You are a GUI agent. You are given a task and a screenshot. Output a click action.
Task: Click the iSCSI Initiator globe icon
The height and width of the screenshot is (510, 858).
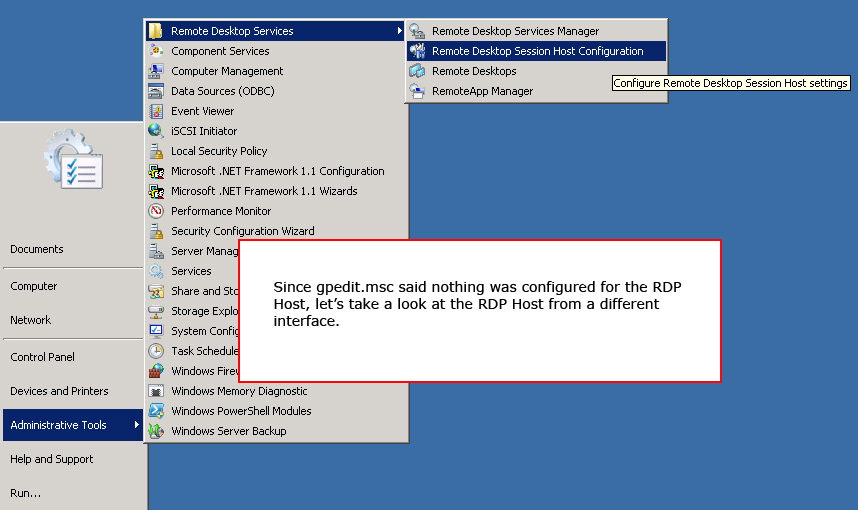coord(156,131)
